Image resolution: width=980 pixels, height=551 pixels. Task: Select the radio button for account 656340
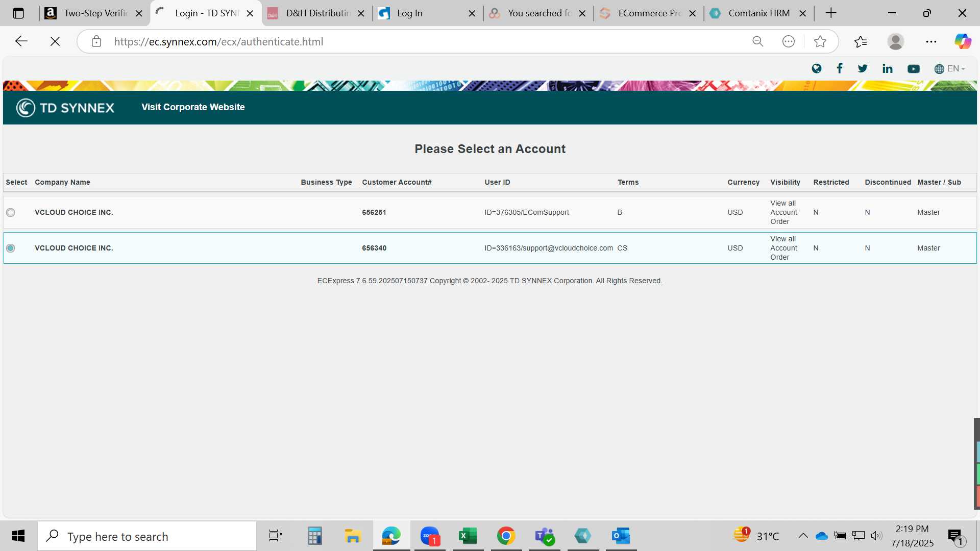pyautogui.click(x=11, y=248)
